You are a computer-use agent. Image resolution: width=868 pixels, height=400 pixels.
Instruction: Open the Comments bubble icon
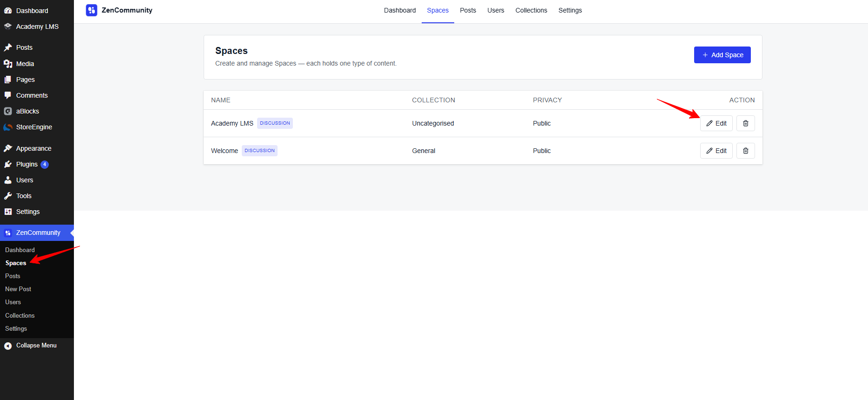(8, 95)
